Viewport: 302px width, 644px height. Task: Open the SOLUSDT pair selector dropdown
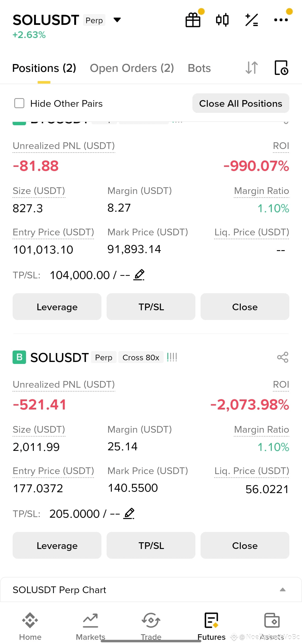(x=117, y=20)
